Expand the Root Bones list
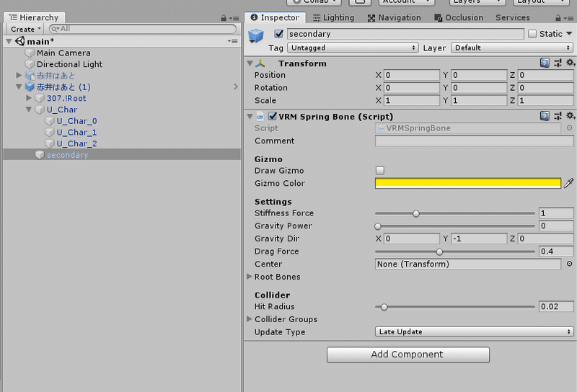The image size is (577, 392). tap(249, 277)
